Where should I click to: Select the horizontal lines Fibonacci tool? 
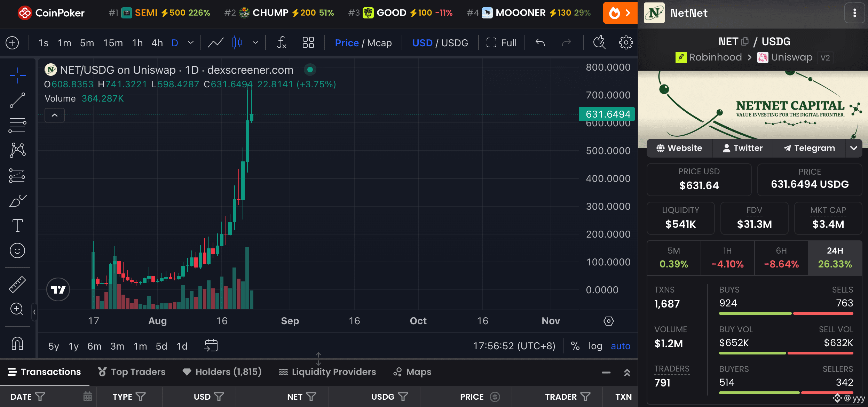[x=17, y=125]
